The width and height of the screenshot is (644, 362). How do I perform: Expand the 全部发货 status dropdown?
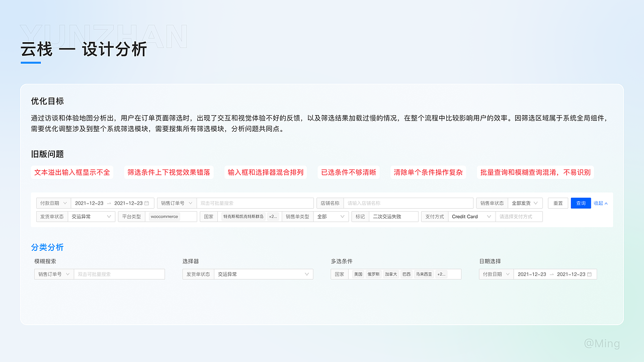(525, 203)
